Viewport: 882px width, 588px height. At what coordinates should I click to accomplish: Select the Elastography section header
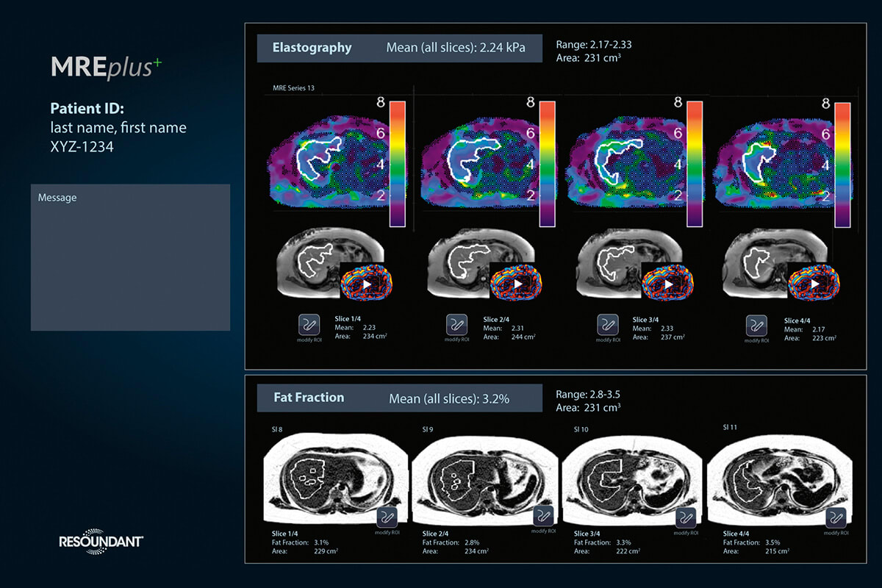tap(313, 48)
